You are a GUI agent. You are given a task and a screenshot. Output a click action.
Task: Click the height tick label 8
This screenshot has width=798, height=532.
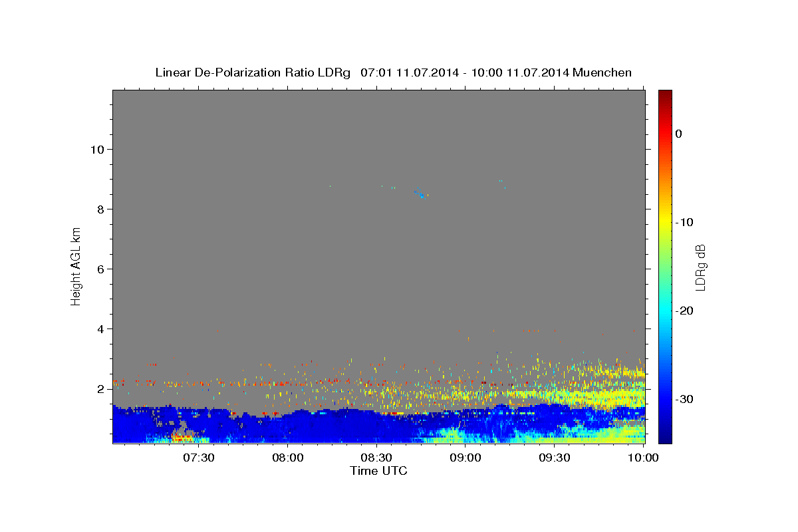pos(100,209)
